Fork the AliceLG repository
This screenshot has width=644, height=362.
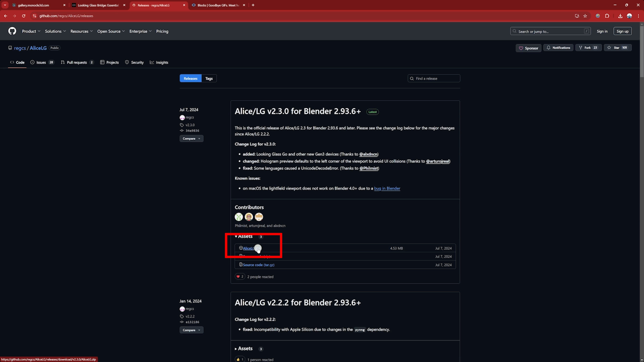tap(588, 48)
